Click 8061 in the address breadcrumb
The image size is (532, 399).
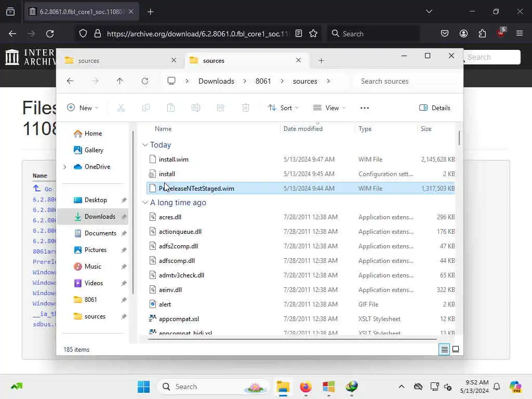tap(263, 81)
